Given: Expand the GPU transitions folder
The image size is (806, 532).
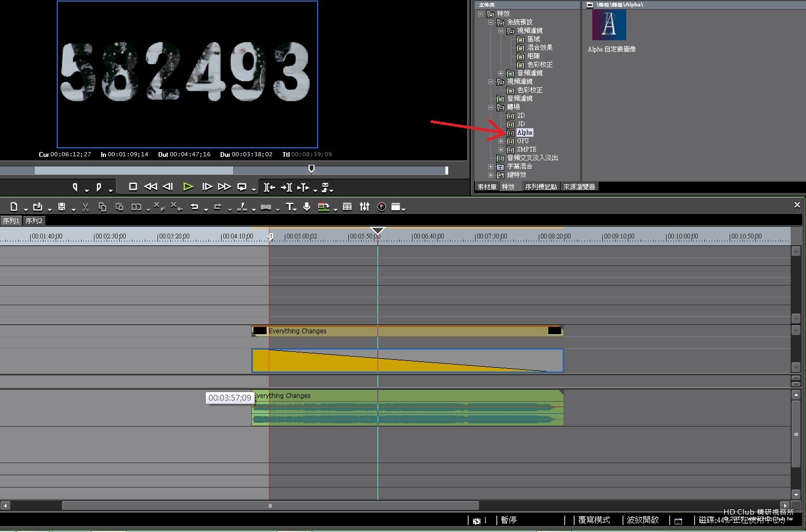Looking at the screenshot, I should point(501,141).
